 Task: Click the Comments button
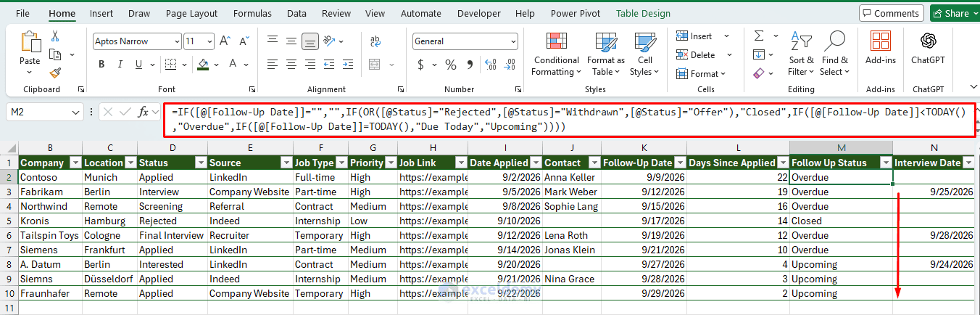[x=892, y=13]
